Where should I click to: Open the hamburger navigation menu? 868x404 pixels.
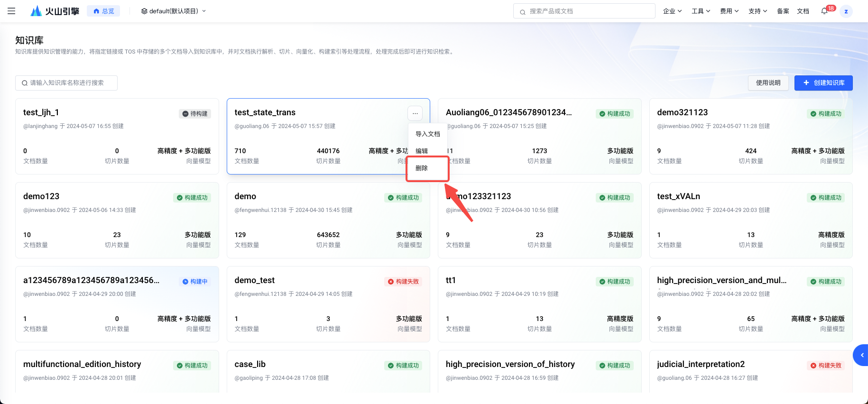click(x=11, y=11)
